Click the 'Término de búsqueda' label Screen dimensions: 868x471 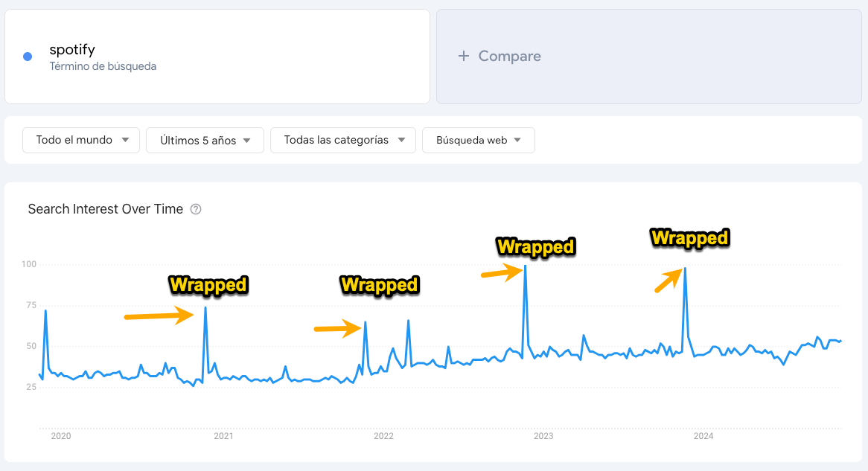coord(102,66)
